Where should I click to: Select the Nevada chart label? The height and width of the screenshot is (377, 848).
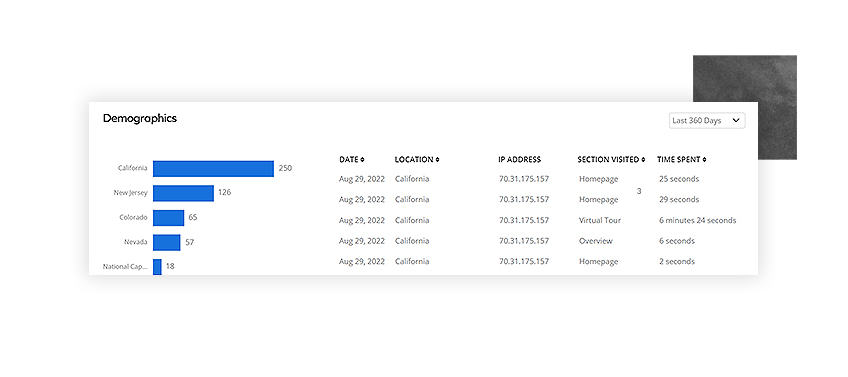(135, 242)
